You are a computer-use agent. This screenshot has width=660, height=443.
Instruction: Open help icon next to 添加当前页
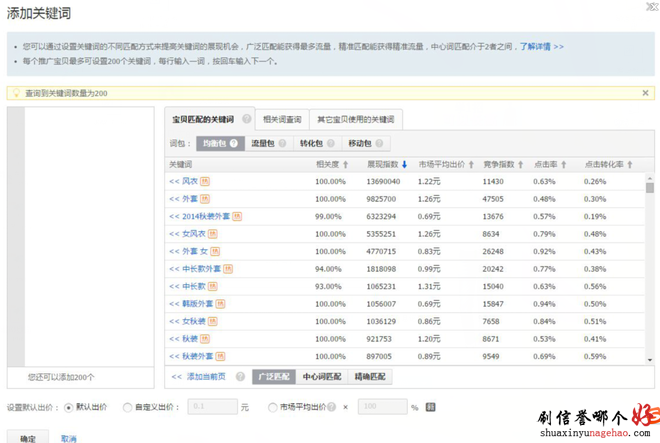[x=240, y=376]
